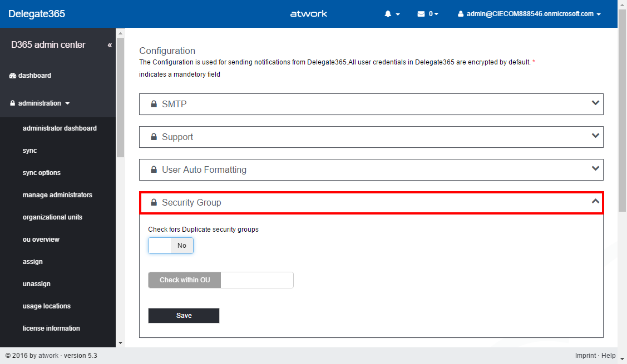Click the sidebar scroll down arrow
This screenshot has width=627, height=364.
[120, 343]
